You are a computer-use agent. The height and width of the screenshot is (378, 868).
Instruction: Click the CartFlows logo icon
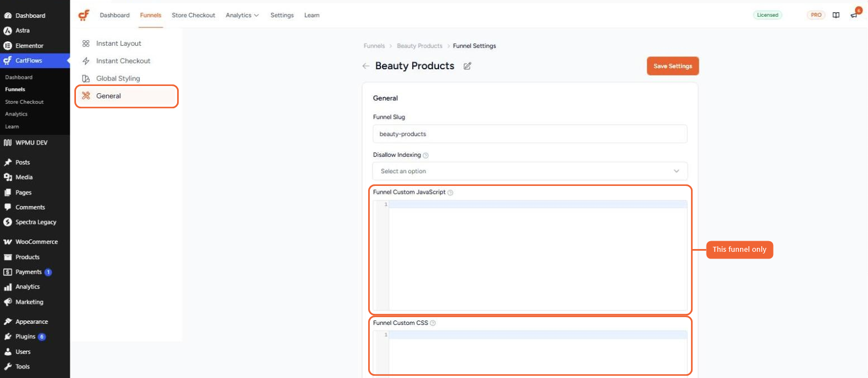point(84,15)
